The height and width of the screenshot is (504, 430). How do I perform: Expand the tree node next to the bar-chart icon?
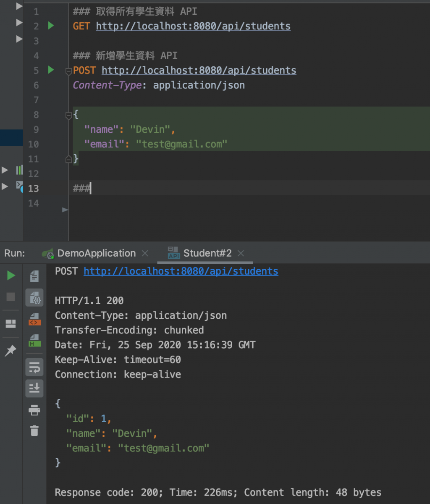coord(5,170)
